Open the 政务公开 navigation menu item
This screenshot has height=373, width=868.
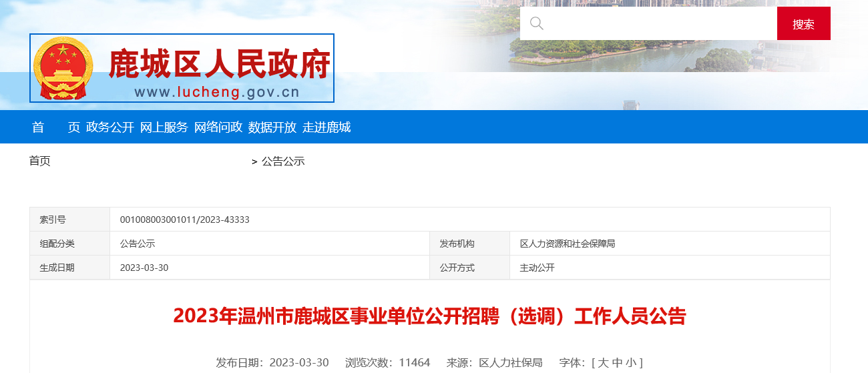pyautogui.click(x=110, y=127)
